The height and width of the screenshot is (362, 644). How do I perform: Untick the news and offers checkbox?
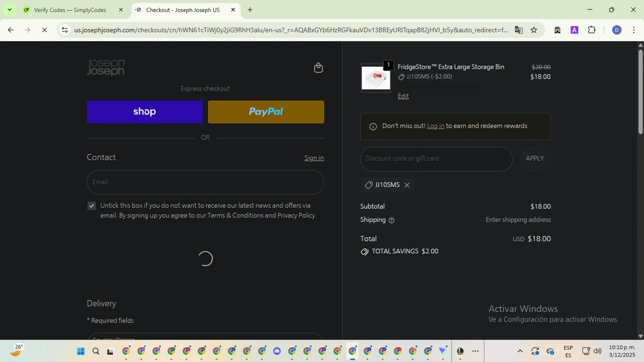(x=91, y=206)
